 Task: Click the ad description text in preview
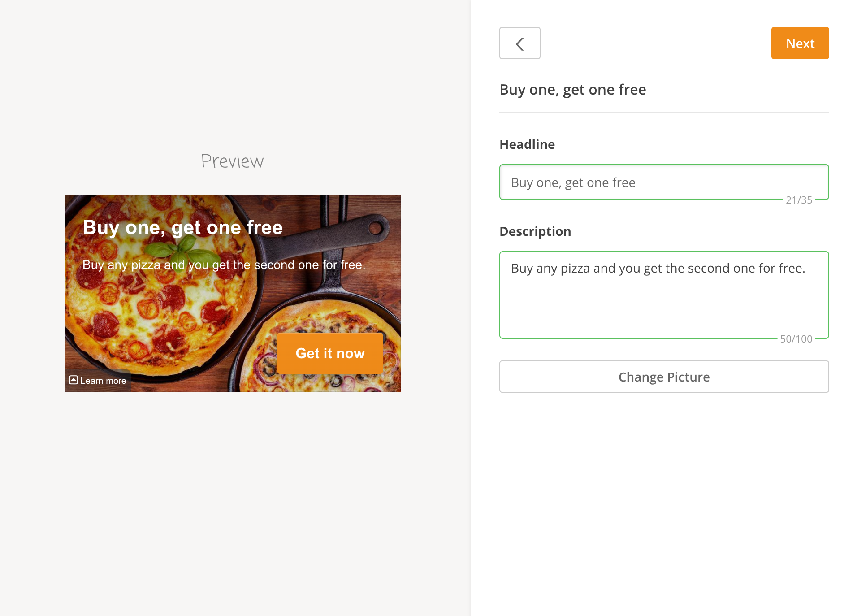[x=224, y=265]
